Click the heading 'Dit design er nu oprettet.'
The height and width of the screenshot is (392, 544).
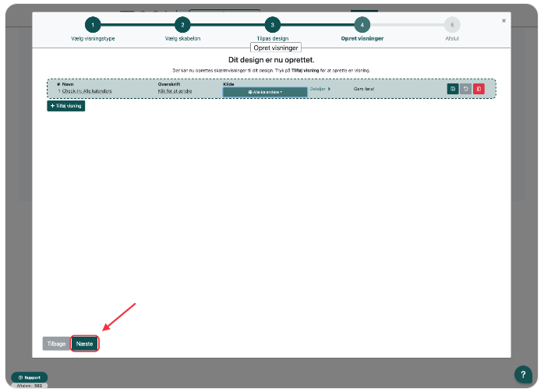pos(271,60)
